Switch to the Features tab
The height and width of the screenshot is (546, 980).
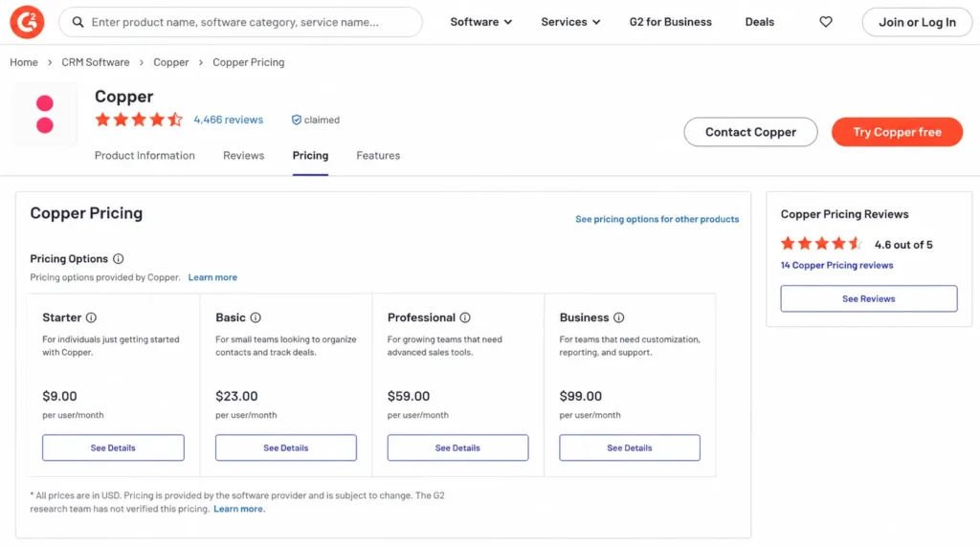[x=378, y=156]
